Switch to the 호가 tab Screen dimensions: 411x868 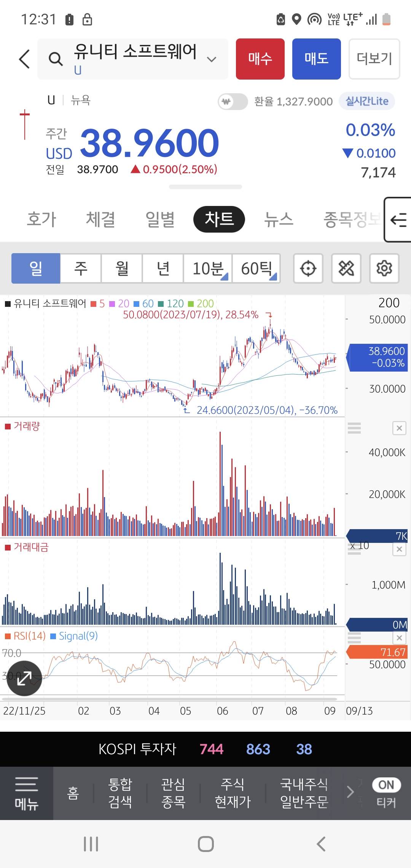click(41, 219)
